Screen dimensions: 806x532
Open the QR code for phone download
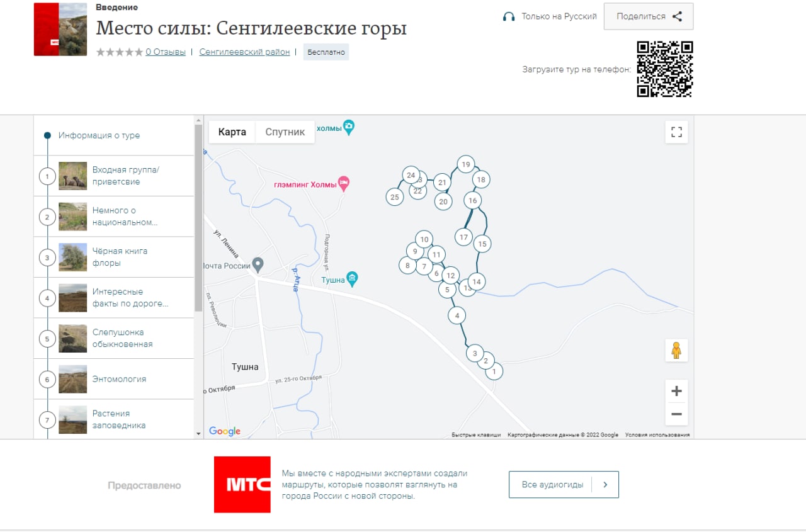(664, 69)
